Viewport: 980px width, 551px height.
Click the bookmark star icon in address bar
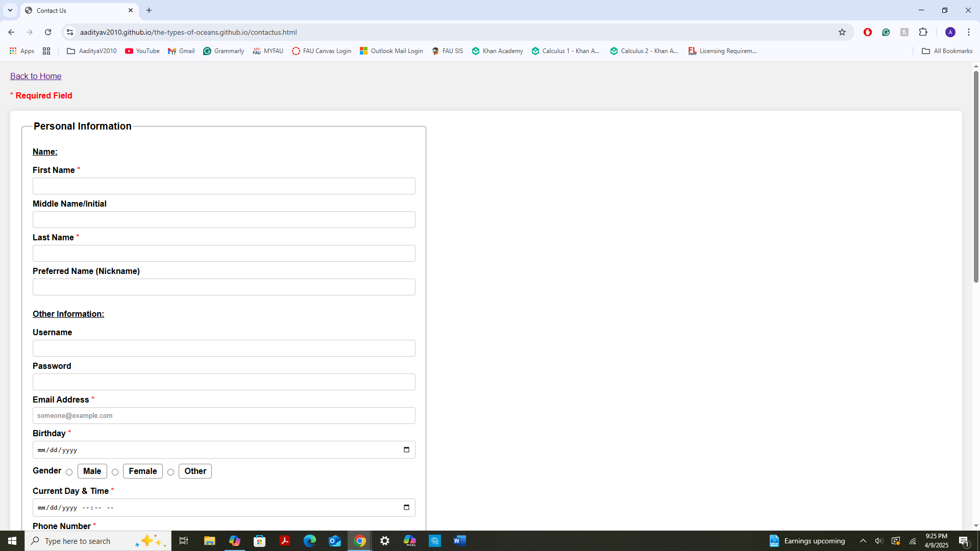[x=842, y=32]
